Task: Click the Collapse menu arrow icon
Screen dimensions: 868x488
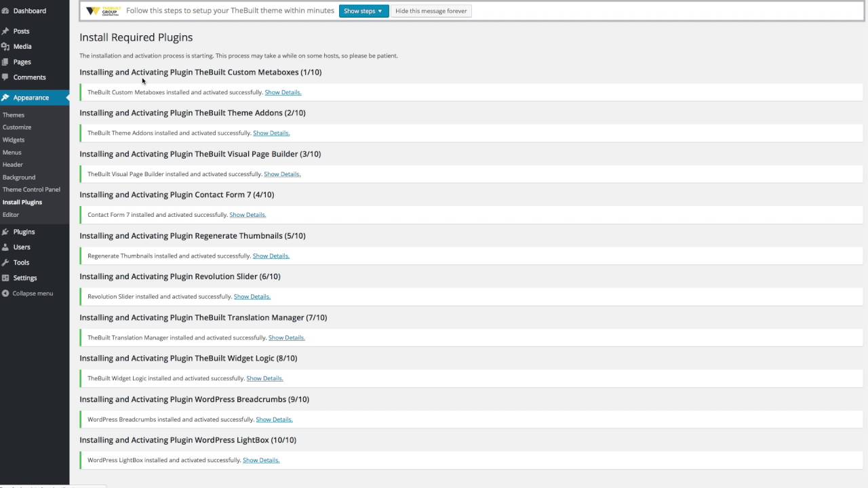Action: 5,293
